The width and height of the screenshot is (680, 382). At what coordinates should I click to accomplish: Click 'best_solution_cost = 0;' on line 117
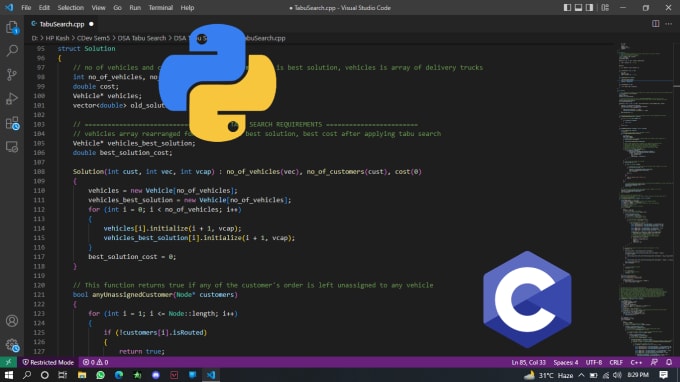click(x=132, y=257)
